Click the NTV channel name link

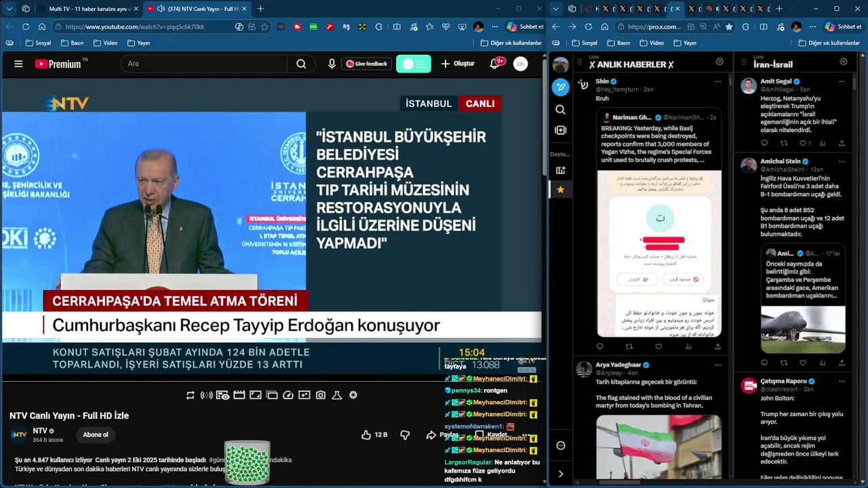click(x=40, y=430)
